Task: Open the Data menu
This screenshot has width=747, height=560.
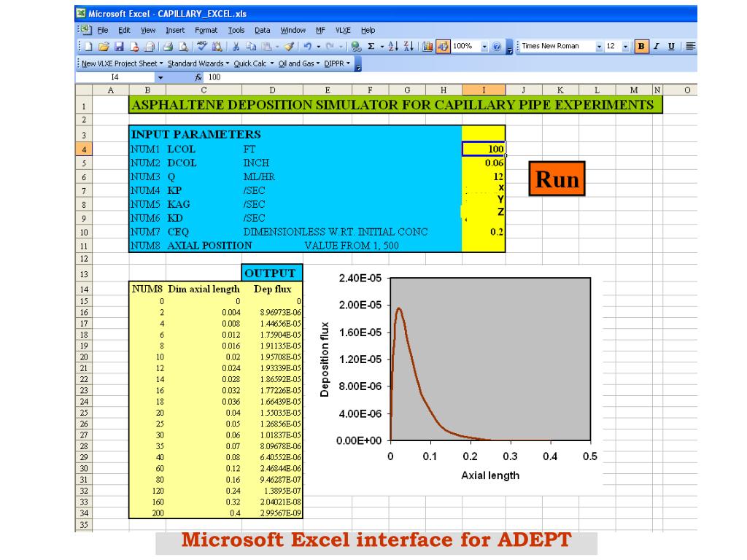Action: point(262,30)
